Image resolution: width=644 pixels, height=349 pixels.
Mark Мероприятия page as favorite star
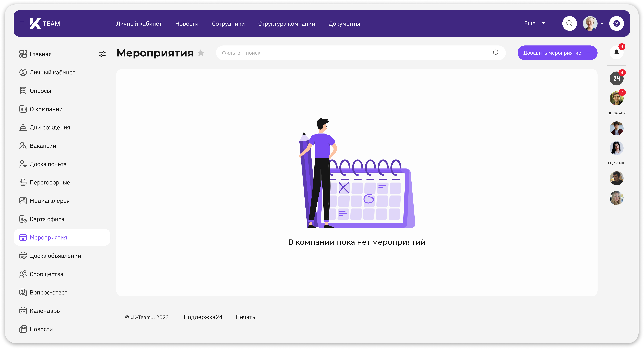pyautogui.click(x=201, y=53)
